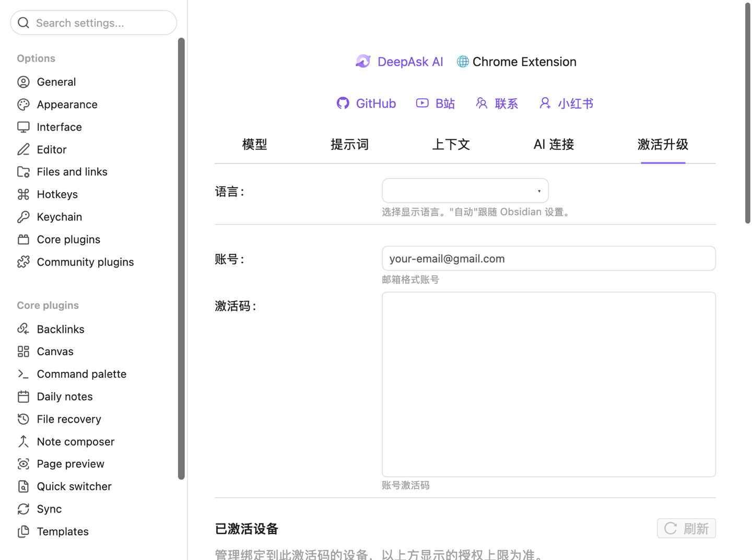Click the Hotkeys command-key icon
752x560 pixels.
click(23, 194)
